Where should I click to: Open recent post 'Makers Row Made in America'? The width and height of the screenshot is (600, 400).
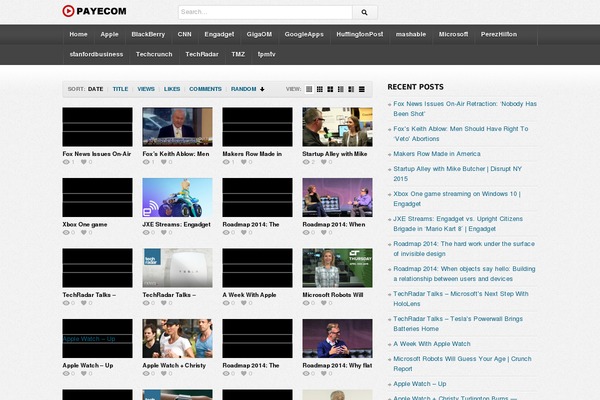tap(437, 154)
